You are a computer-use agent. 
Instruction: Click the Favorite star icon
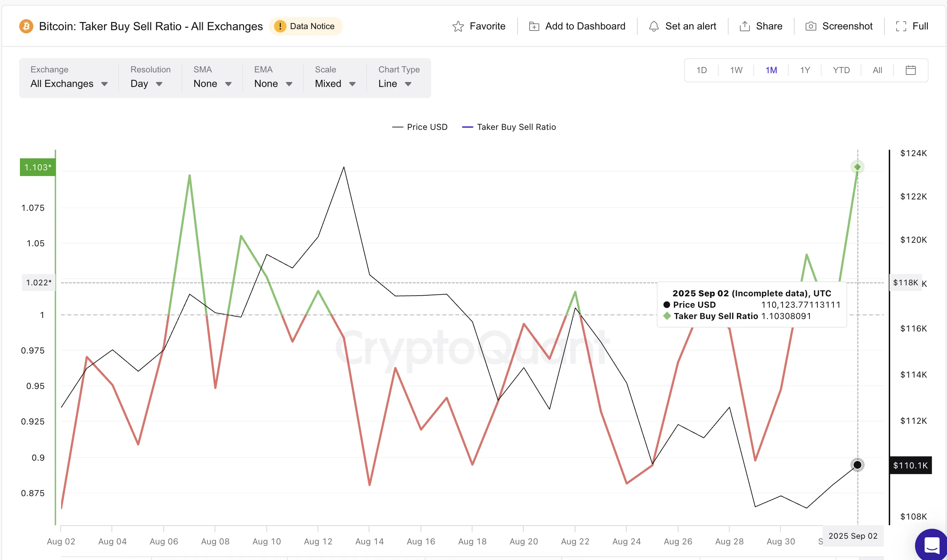click(458, 26)
